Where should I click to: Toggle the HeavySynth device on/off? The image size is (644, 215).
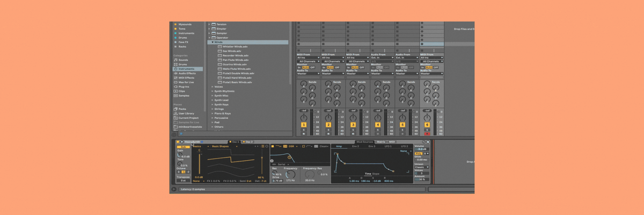[178, 142]
